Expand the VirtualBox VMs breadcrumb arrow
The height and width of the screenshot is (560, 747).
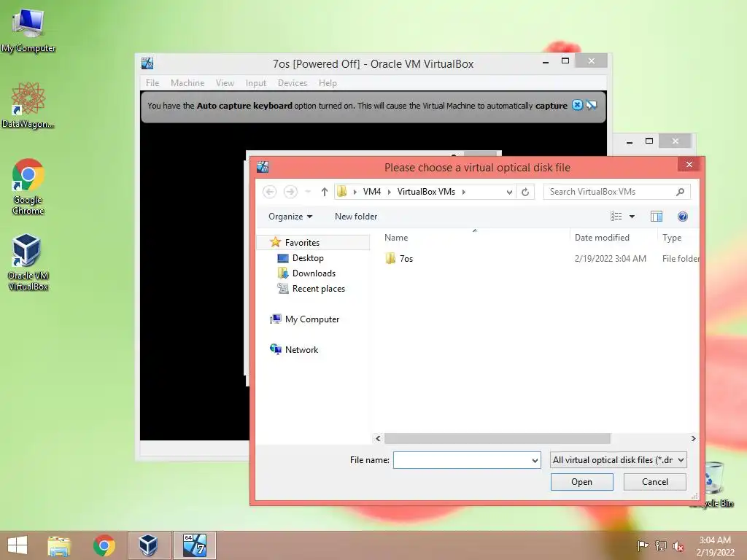(463, 192)
